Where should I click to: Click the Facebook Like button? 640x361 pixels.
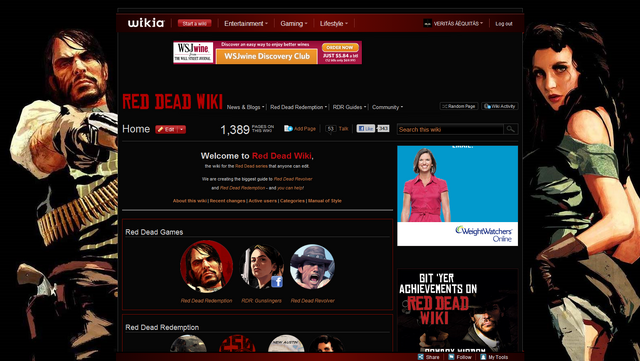[x=366, y=129]
